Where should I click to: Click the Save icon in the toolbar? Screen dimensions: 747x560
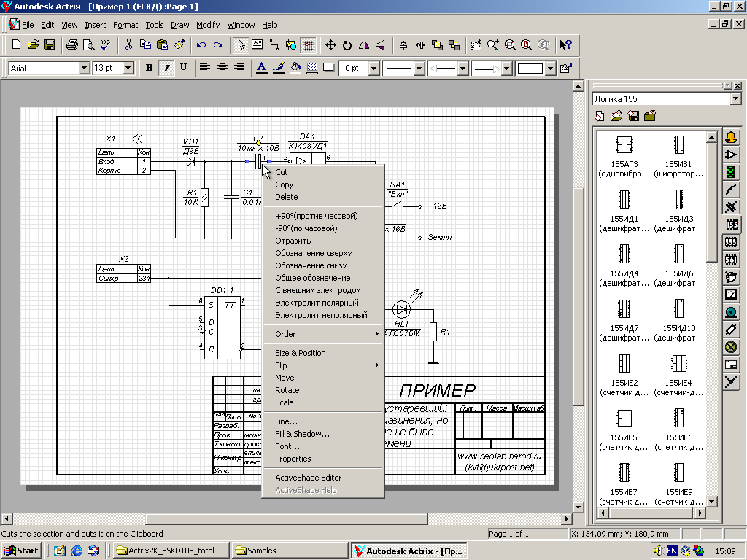50,45
